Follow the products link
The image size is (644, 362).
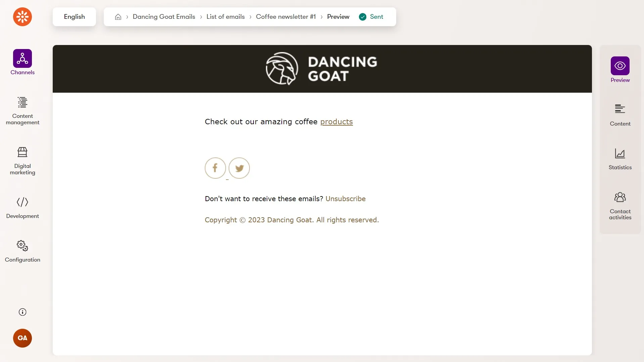click(x=336, y=122)
